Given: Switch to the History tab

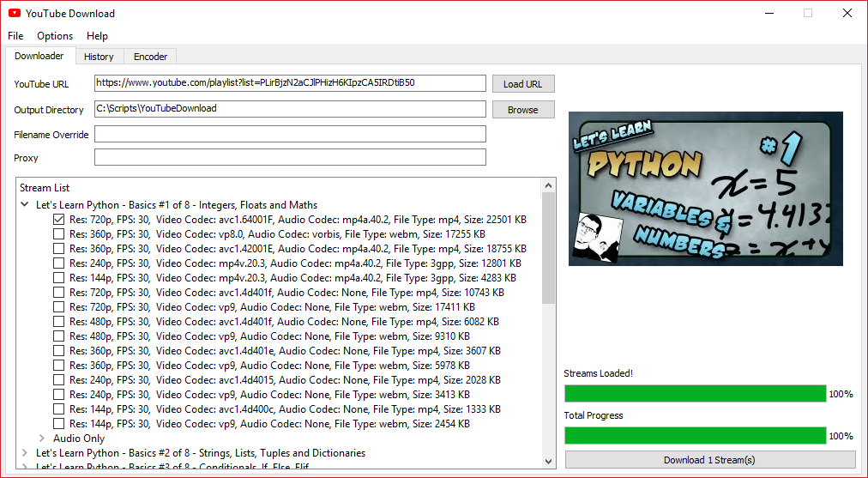Looking at the screenshot, I should click(x=99, y=57).
